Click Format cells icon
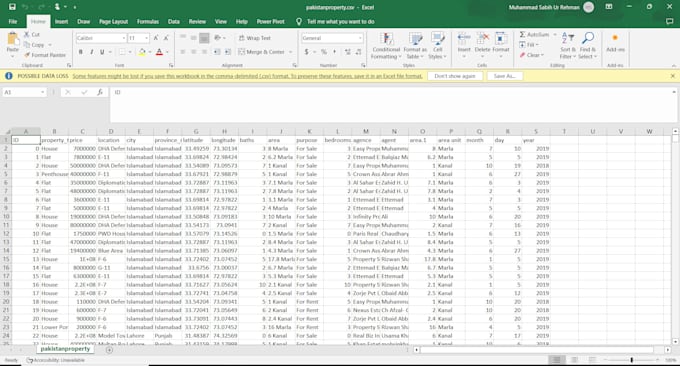 click(500, 39)
